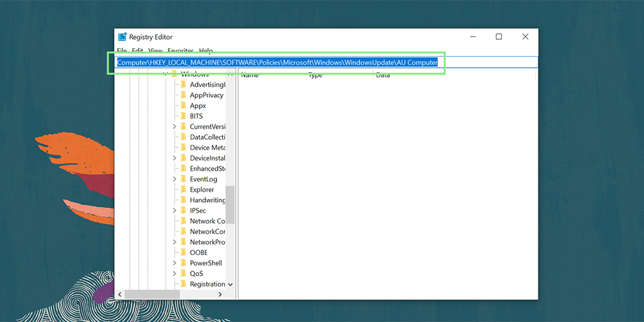Open the Edit menu

(137, 50)
